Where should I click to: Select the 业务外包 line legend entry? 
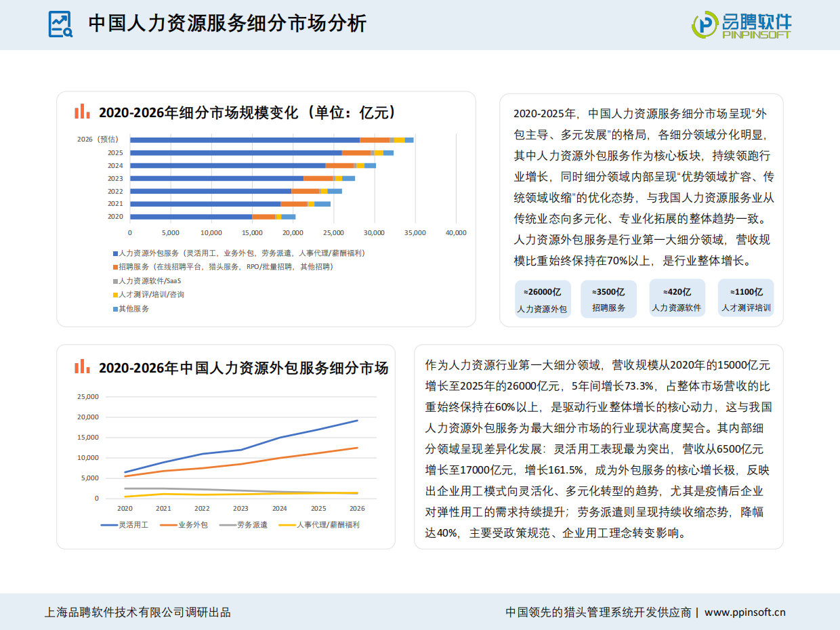pyautogui.click(x=184, y=525)
